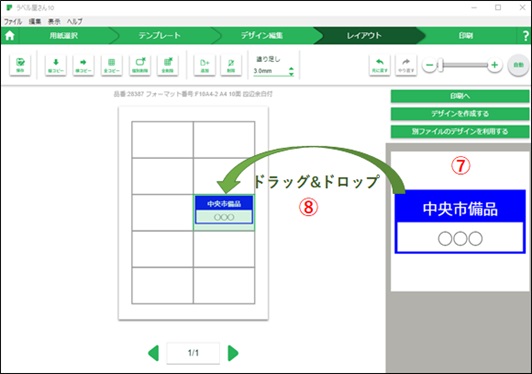Switch to the デザイン編集 step tab

(x=262, y=35)
